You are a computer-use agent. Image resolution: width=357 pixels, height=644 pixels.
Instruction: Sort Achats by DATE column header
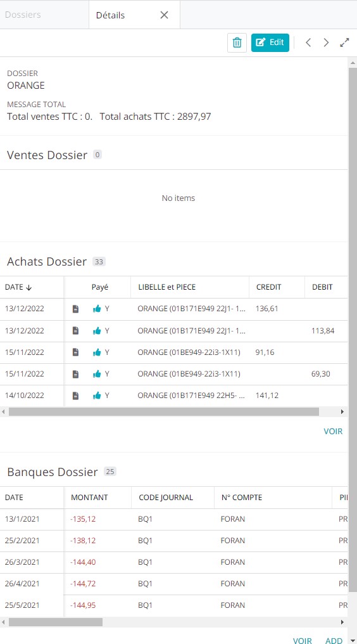coord(32,287)
